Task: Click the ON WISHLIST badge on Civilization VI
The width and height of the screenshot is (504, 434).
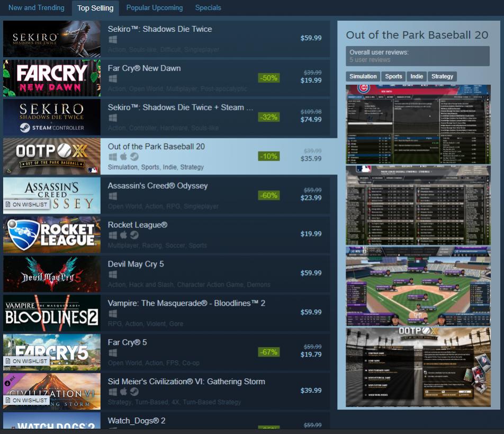Action: 26,400
